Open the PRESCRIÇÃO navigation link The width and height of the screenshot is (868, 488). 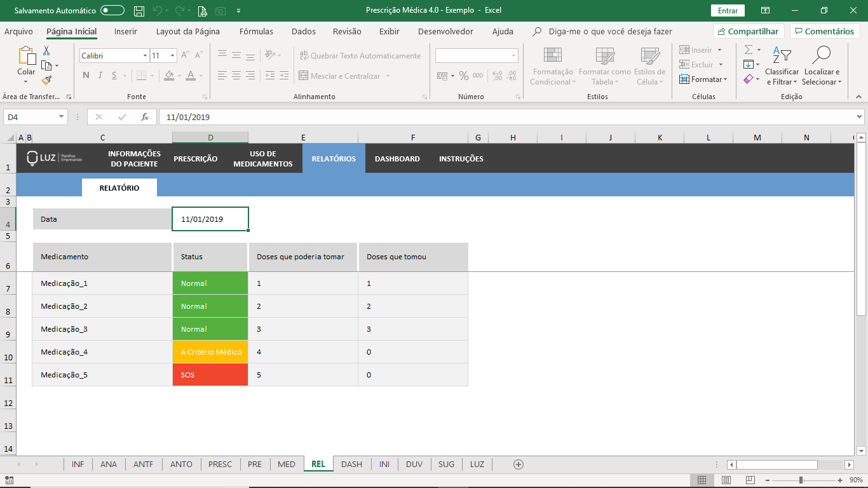(x=196, y=159)
